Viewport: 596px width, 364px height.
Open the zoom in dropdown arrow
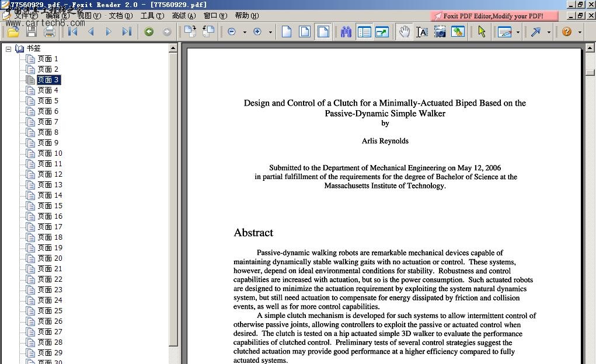pyautogui.click(x=270, y=32)
